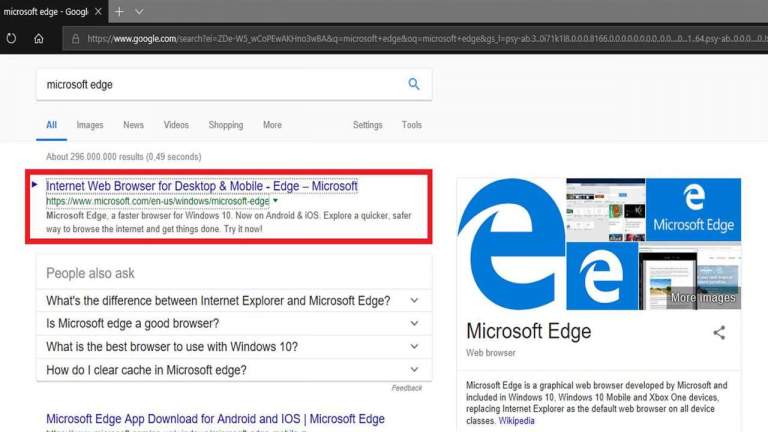768x432 pixels.
Task: Open search Settings
Action: 367,125
